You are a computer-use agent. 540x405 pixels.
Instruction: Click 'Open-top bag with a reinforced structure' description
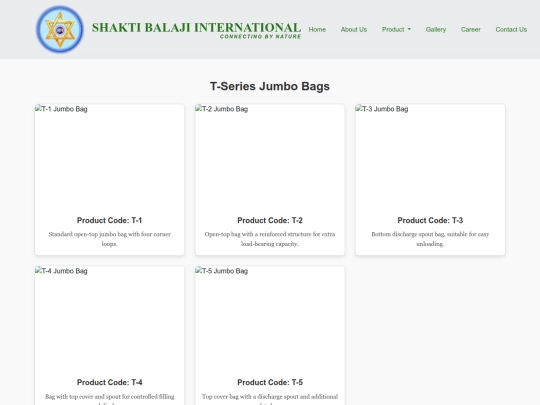(270, 239)
